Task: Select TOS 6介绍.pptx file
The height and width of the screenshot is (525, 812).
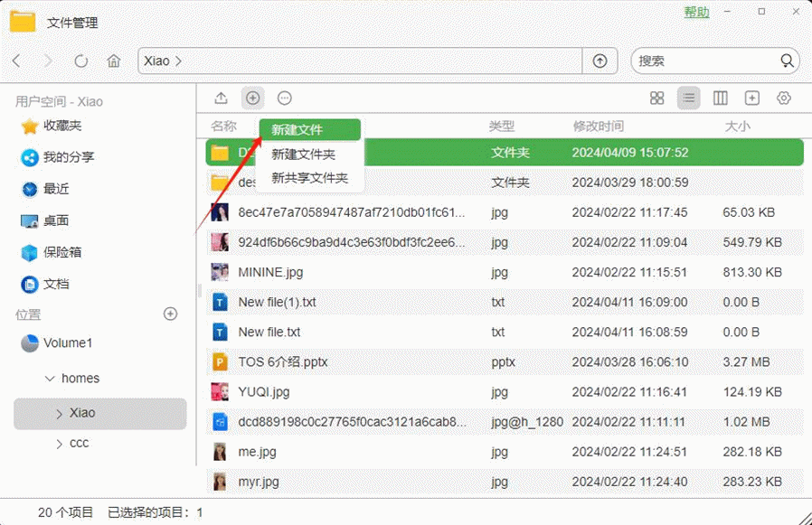Action: [x=505, y=362]
